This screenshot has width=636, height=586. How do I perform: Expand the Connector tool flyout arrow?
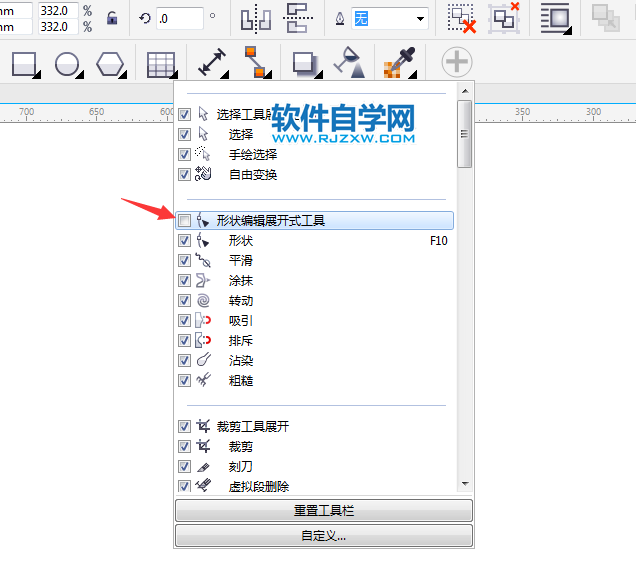click(x=268, y=74)
